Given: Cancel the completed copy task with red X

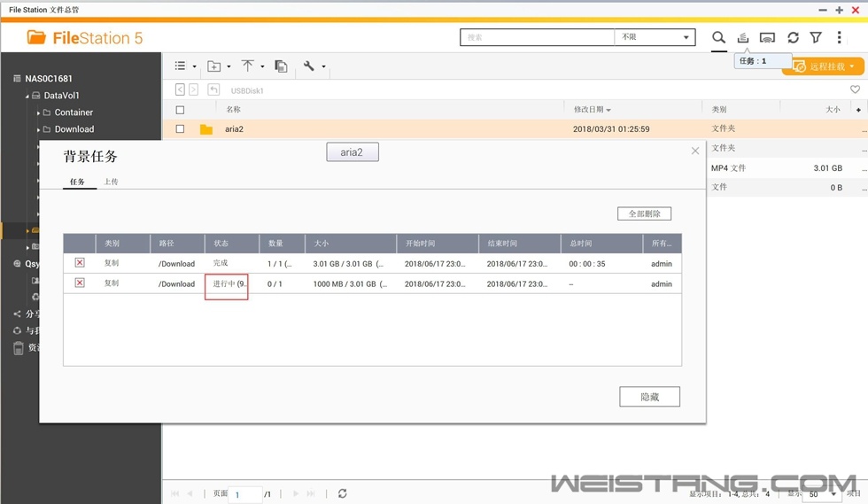Looking at the screenshot, I should point(80,262).
